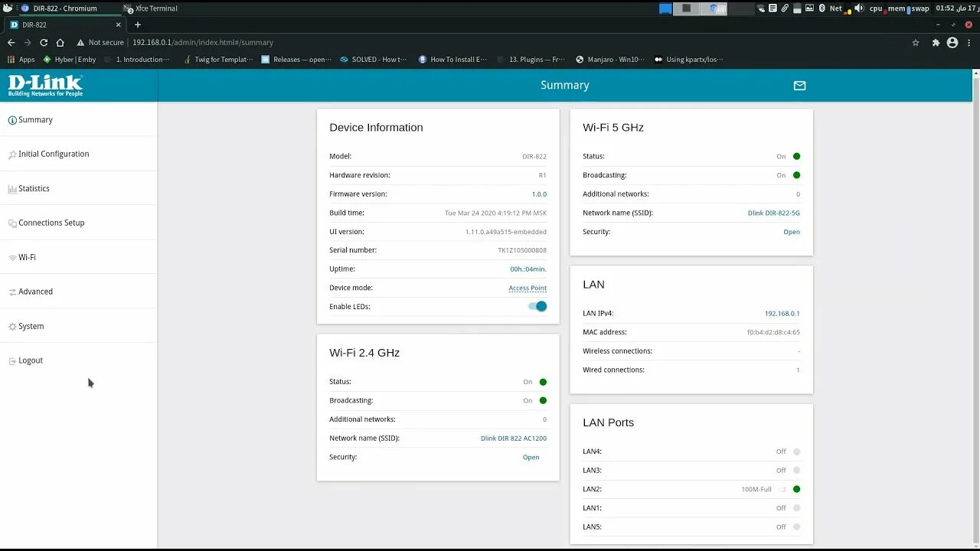Image resolution: width=980 pixels, height=551 pixels.
Task: Click the paperclip clipboard tray icon
Action: click(785, 8)
